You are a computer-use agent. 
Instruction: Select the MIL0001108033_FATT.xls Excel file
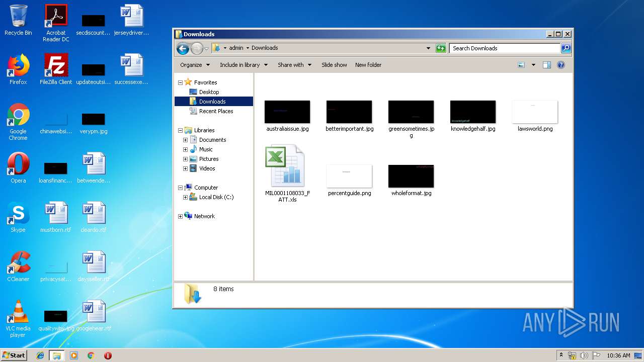[288, 173]
